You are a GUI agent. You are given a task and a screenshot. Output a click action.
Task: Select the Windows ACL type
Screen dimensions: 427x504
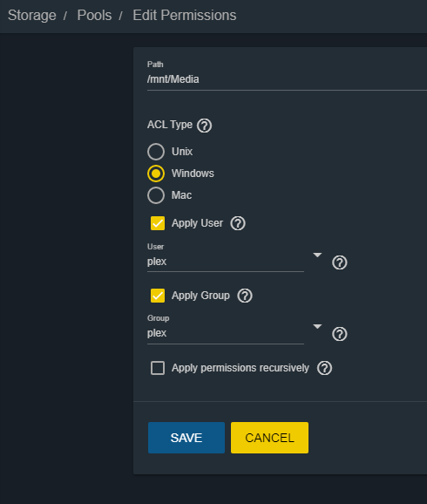pyautogui.click(x=156, y=174)
